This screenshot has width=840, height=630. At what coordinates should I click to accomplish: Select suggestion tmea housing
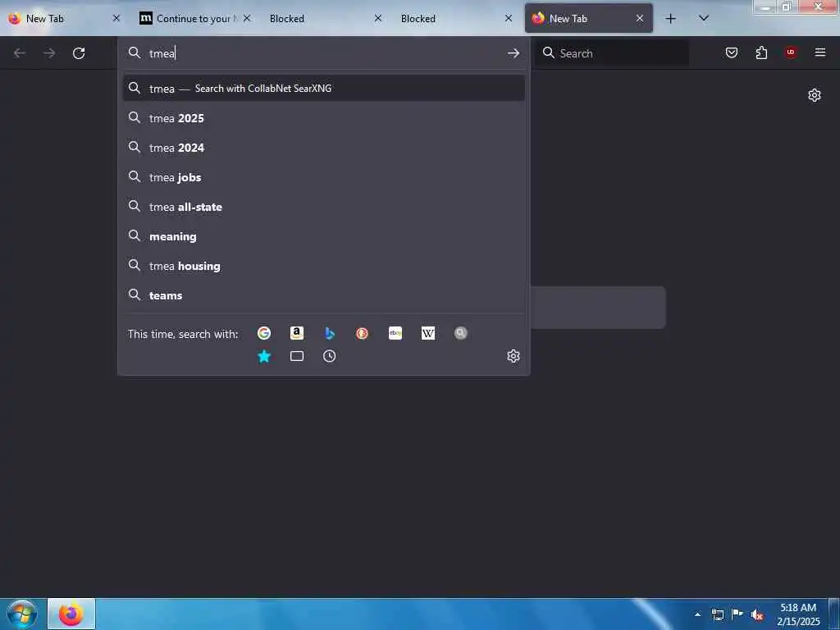coord(323,266)
